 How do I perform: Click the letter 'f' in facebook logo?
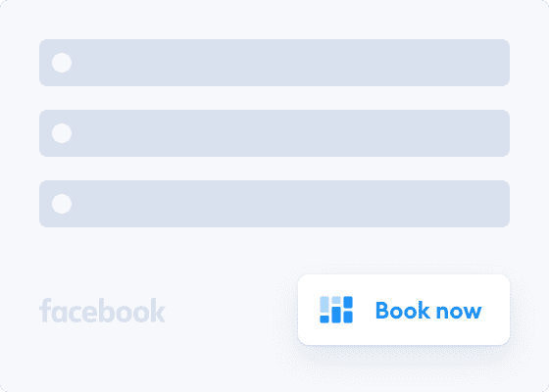[x=45, y=310]
